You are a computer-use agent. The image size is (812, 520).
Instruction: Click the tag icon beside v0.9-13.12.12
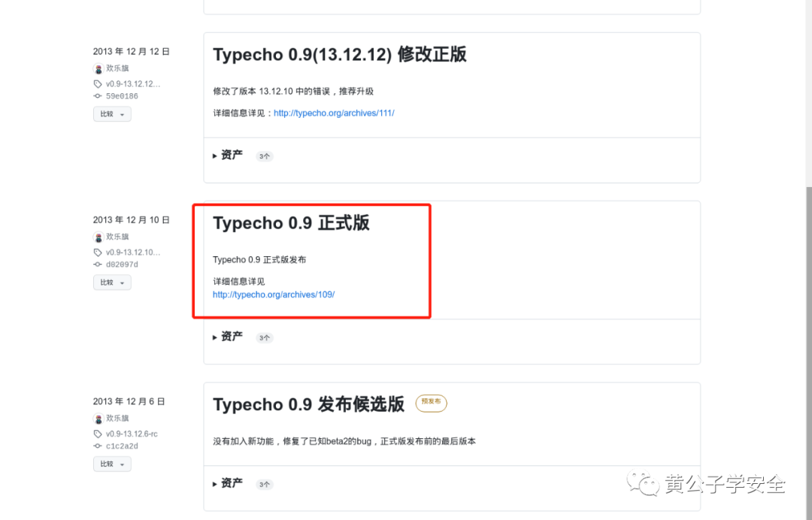click(x=96, y=83)
